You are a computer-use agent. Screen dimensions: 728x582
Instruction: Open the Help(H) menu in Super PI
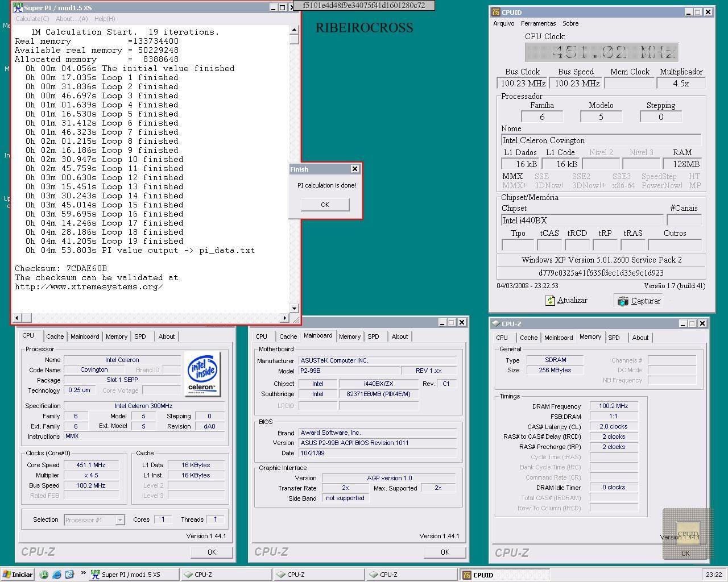click(105, 19)
